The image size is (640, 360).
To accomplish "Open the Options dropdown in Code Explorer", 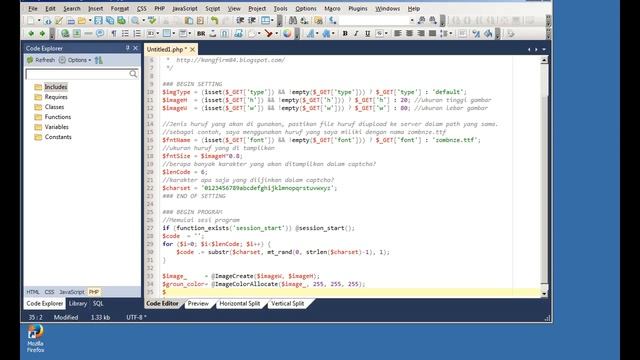I will click(75, 60).
